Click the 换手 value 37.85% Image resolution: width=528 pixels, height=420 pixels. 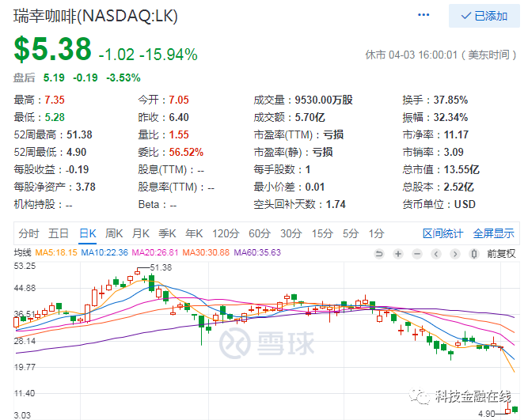click(x=450, y=100)
